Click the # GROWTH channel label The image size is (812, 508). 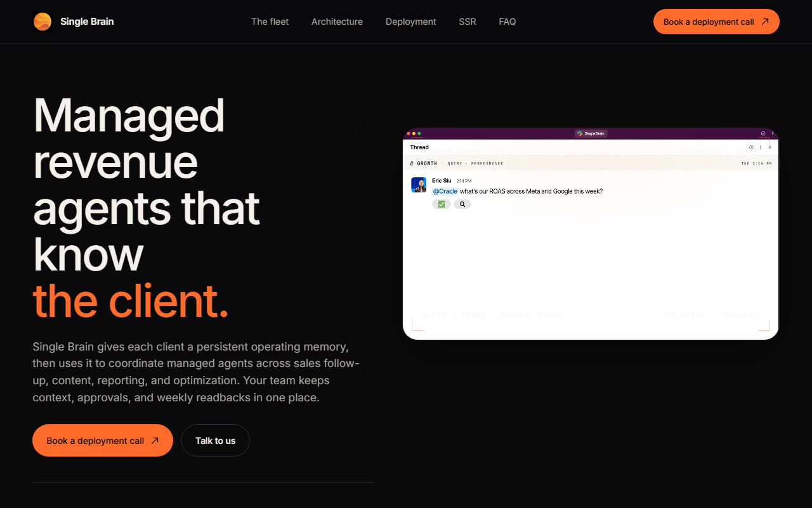click(423, 163)
